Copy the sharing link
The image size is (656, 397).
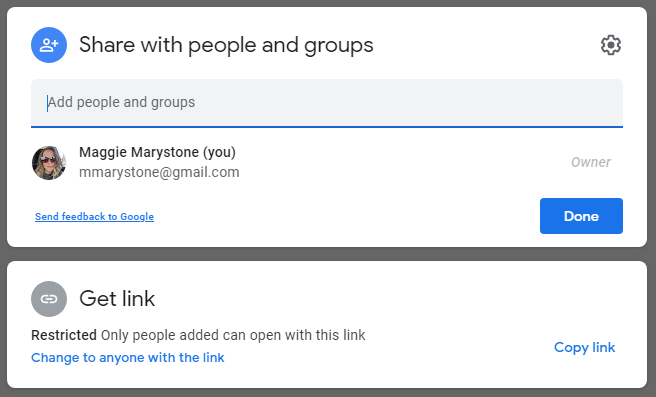584,347
